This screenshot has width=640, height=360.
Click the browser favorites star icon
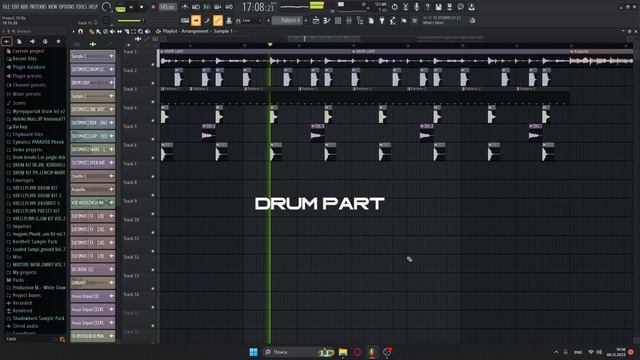pos(58,41)
